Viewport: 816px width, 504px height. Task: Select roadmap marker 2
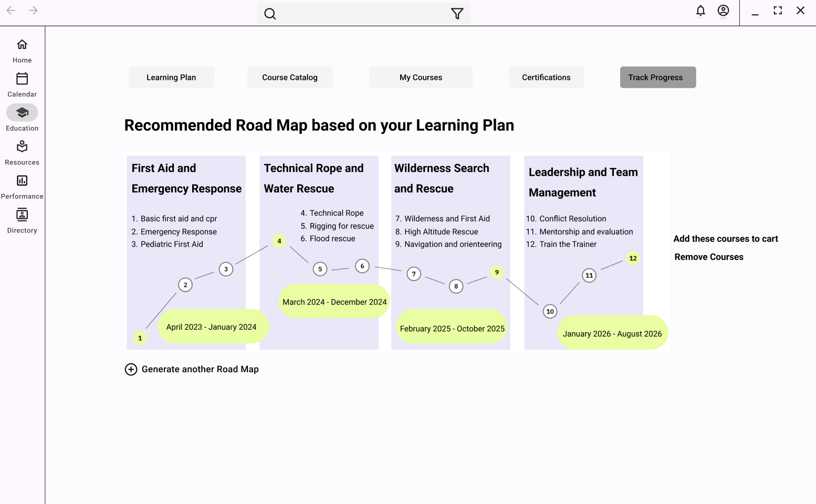pyautogui.click(x=185, y=285)
